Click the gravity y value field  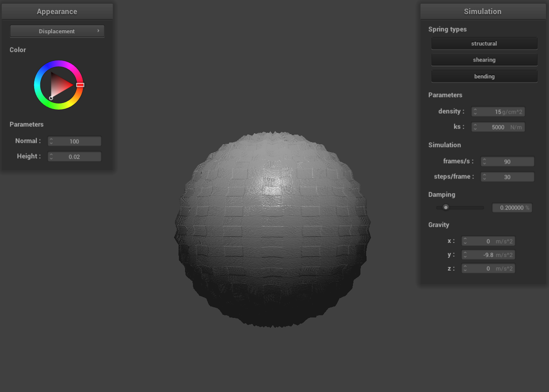coord(488,255)
